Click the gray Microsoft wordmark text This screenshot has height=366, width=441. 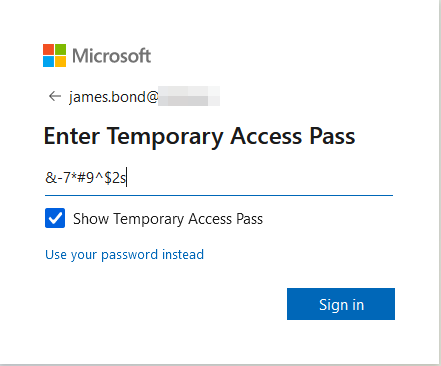(x=112, y=56)
